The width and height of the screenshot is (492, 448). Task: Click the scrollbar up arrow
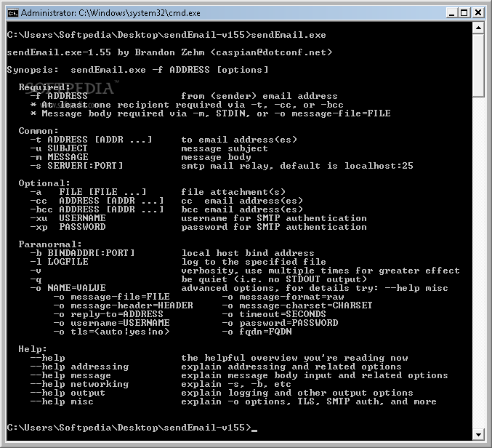pyautogui.click(x=478, y=28)
